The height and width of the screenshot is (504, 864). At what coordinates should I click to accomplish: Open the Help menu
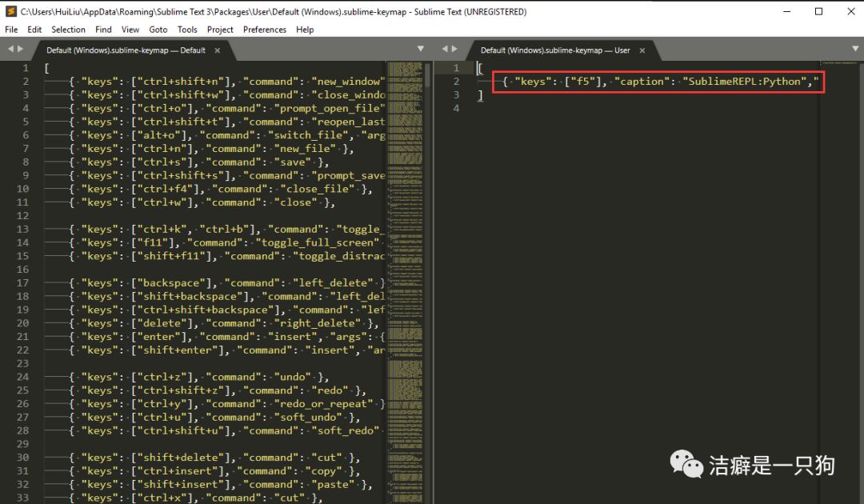(305, 30)
